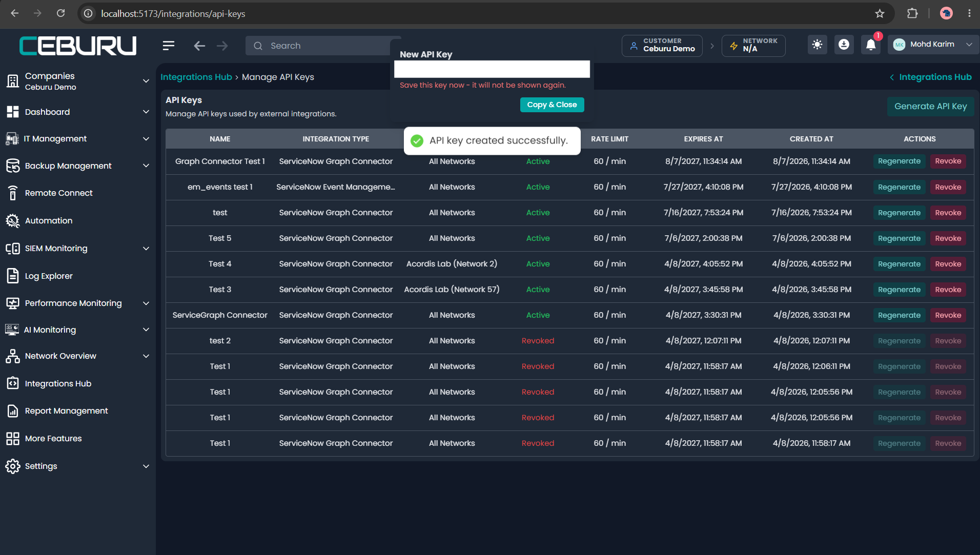980x555 pixels.
Task: Click the hamburger menu icon to collapse sidebar
Action: [169, 46]
